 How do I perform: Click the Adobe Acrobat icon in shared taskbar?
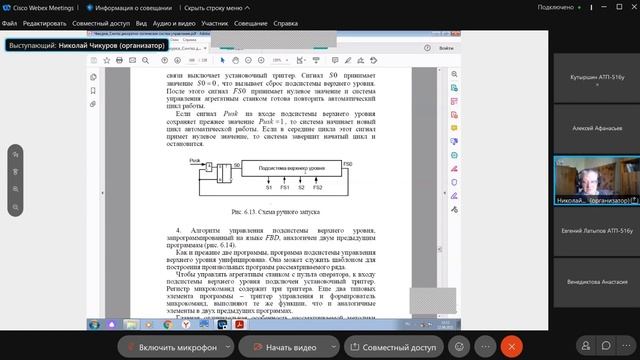coord(239,324)
